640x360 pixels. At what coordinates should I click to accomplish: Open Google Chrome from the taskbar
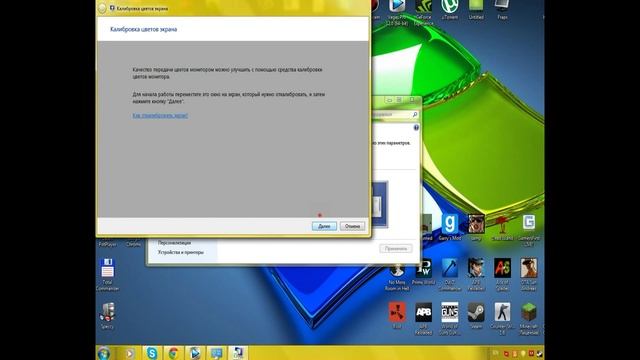pos(173,353)
